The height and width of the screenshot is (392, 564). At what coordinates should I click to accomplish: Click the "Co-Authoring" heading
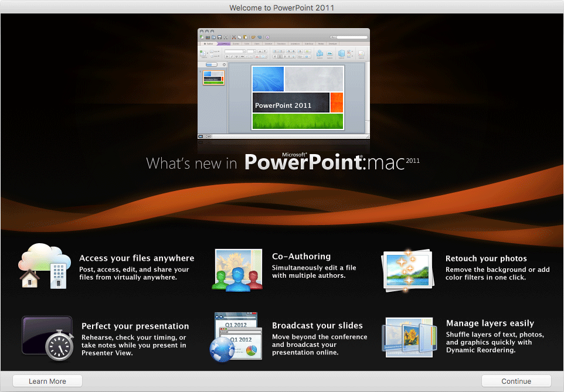(301, 257)
